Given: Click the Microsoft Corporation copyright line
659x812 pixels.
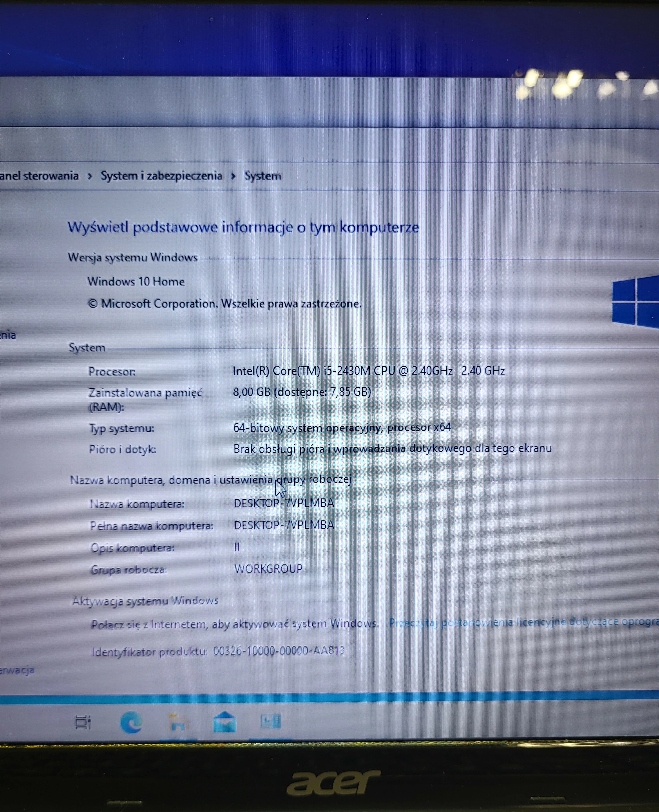Looking at the screenshot, I should 225,303.
